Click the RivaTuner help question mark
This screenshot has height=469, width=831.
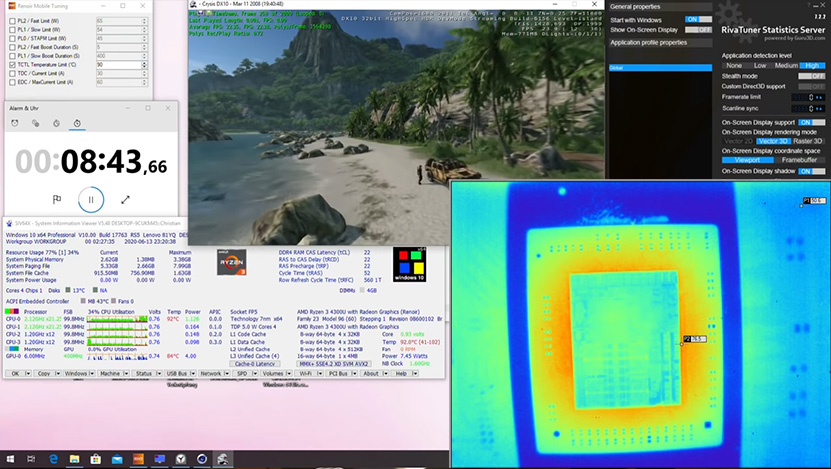pyautogui.click(x=809, y=5)
